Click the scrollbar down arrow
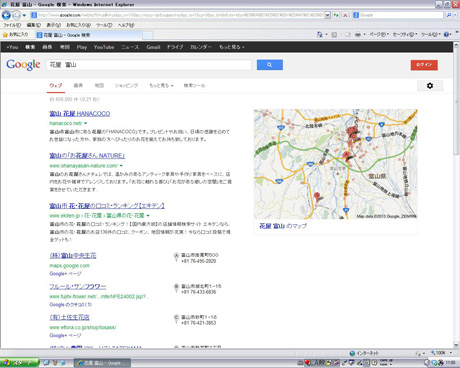This screenshot has width=460, height=368. [456, 345]
